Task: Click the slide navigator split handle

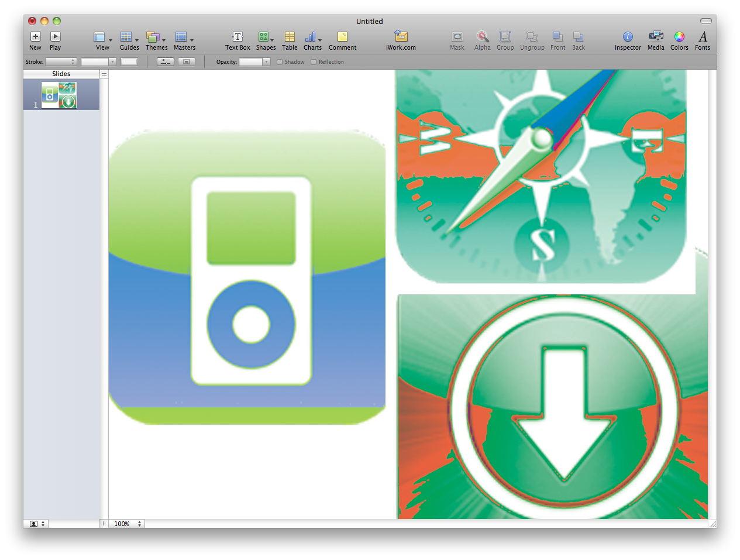Action: tap(104, 74)
